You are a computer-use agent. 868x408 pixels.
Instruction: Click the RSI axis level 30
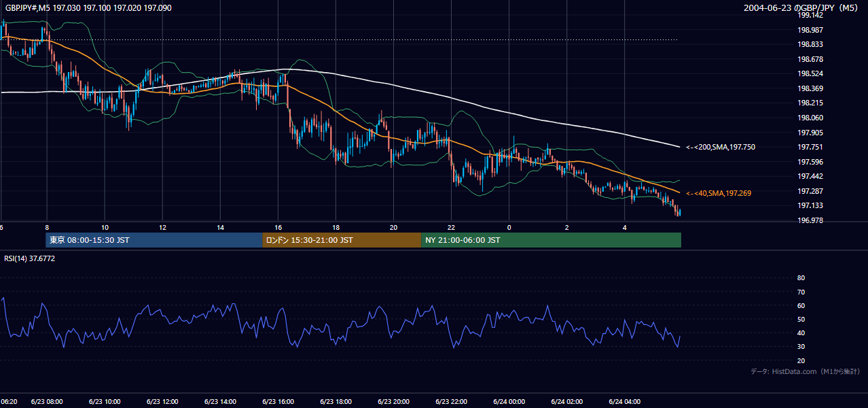[x=801, y=347]
